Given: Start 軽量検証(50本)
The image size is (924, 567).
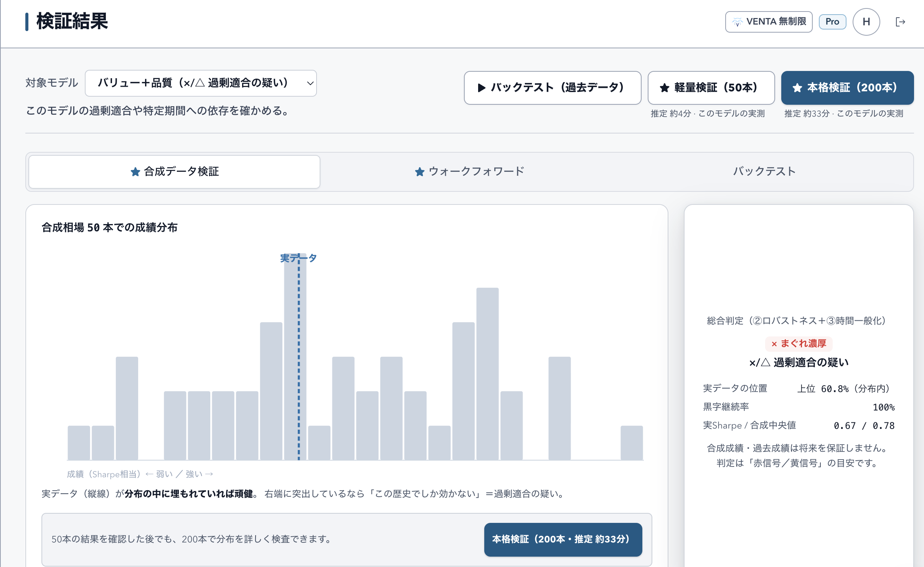Looking at the screenshot, I should [x=711, y=87].
